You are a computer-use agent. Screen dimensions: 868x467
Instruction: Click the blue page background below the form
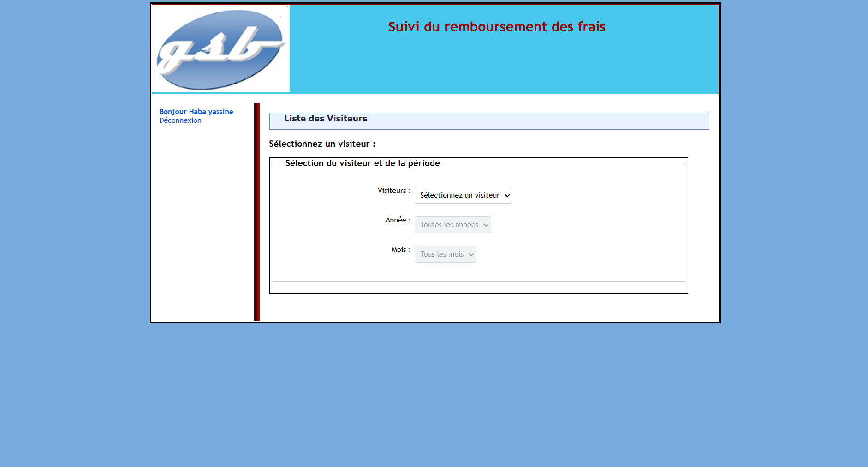(x=434, y=392)
